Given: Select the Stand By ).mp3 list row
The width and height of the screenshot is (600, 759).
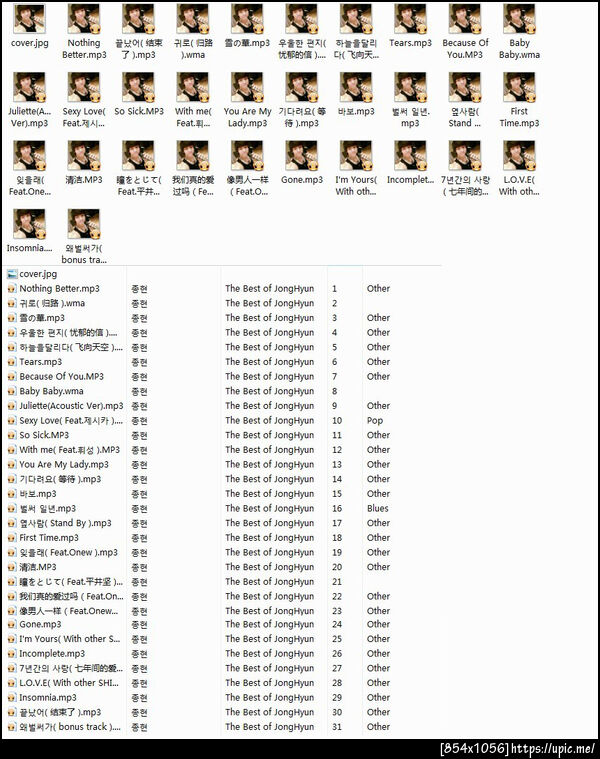Looking at the screenshot, I should click(65, 523).
